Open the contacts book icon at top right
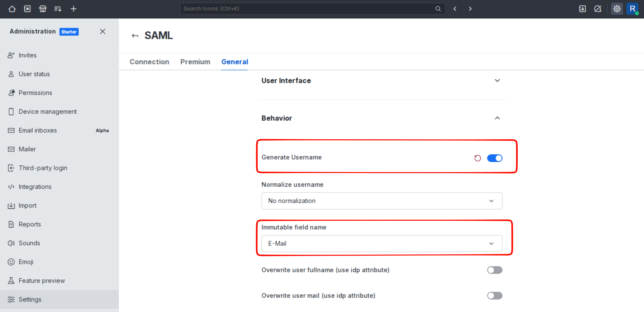 coord(582,9)
